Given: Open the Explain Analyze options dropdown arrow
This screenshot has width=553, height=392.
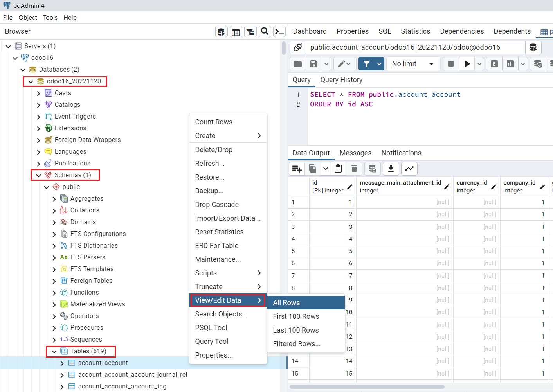Looking at the screenshot, I should [x=523, y=64].
